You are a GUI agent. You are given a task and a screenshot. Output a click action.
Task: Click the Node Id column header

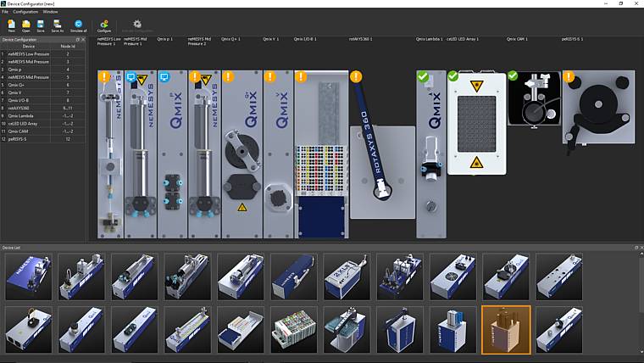click(68, 47)
